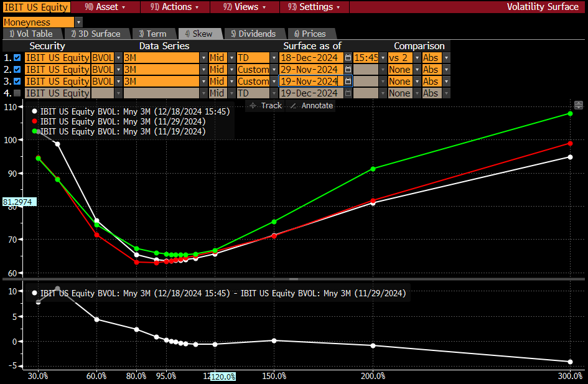
Task: Click the Volatility Surface title text
Action: coord(543,7)
